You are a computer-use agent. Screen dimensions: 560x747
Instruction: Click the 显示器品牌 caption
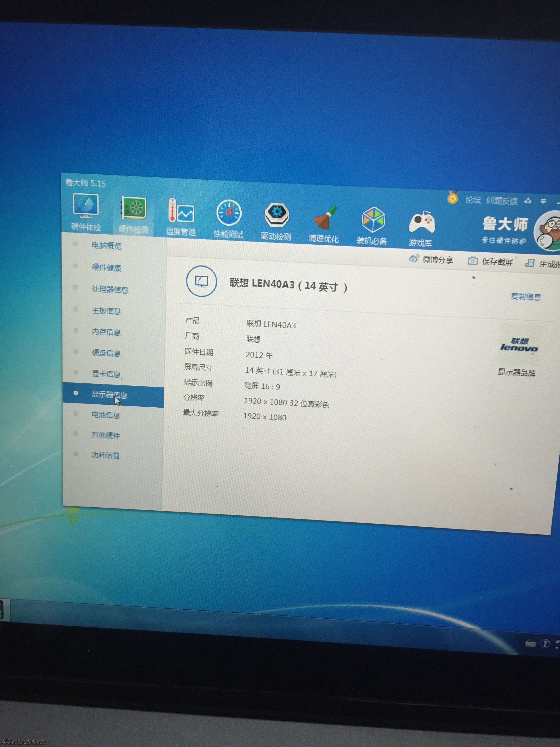click(x=517, y=373)
